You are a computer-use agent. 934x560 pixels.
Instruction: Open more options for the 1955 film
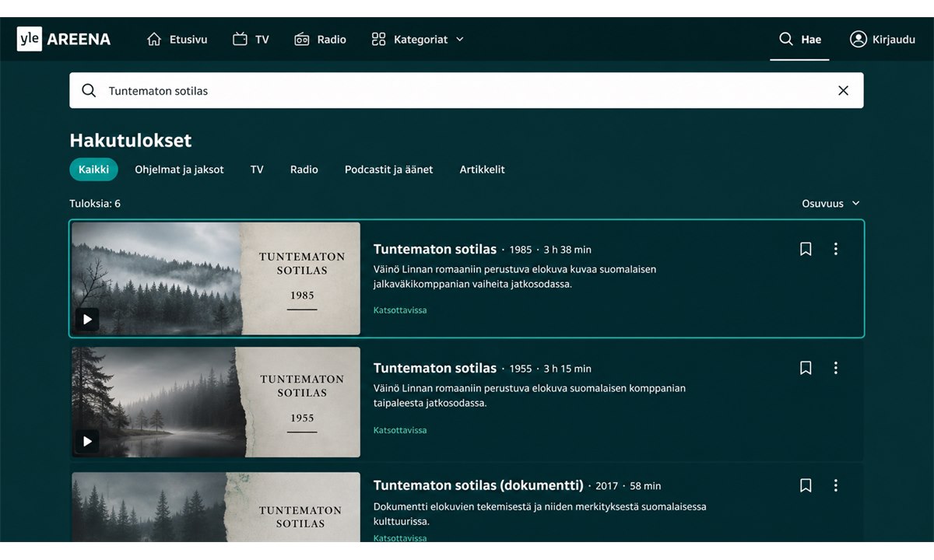[836, 368]
